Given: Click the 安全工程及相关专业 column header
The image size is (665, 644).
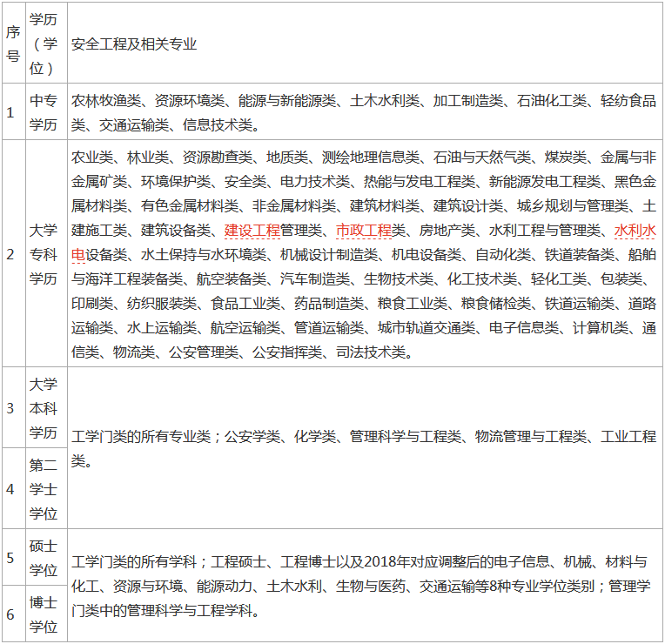Looking at the screenshot, I should tap(134, 44).
